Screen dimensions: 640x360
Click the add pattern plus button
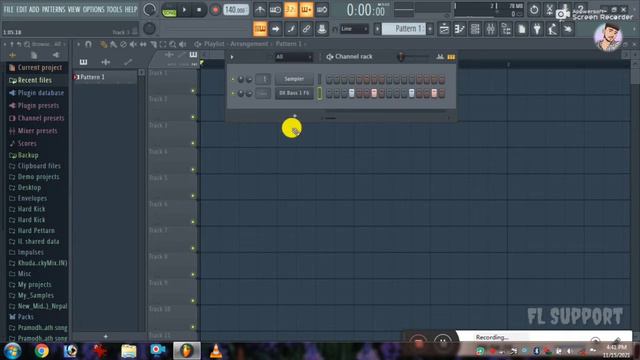[430, 29]
